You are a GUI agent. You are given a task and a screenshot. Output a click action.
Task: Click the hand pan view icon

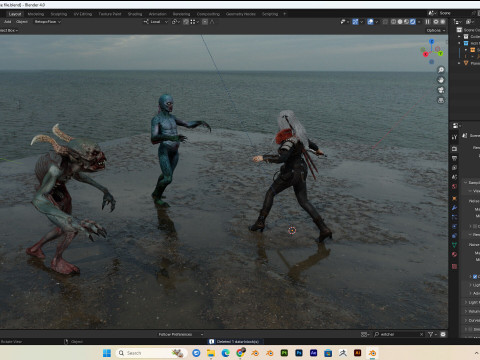441,80
